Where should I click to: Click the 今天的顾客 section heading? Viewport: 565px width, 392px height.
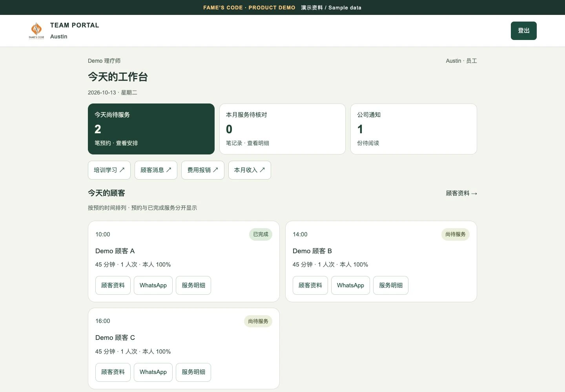106,193
